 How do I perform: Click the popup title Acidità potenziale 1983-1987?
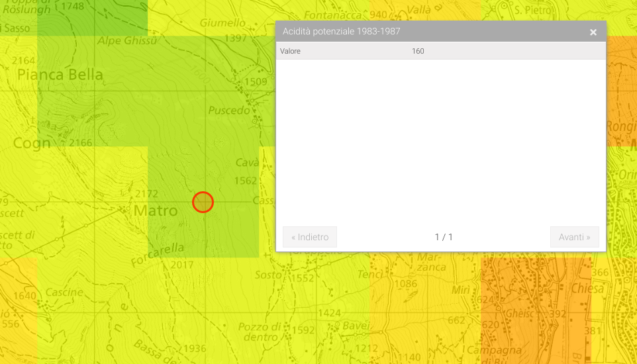pos(341,32)
